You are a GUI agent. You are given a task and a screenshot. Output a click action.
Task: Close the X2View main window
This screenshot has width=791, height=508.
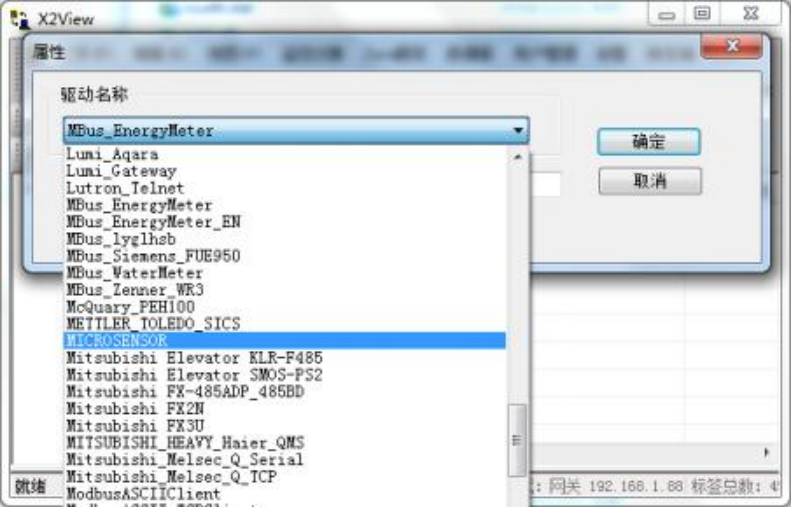751,14
